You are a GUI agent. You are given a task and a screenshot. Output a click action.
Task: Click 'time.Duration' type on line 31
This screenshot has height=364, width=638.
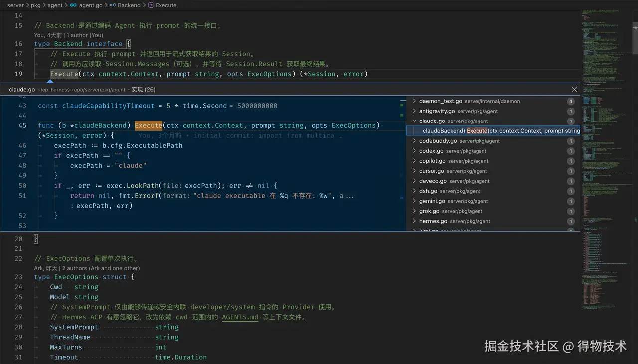[181, 357]
